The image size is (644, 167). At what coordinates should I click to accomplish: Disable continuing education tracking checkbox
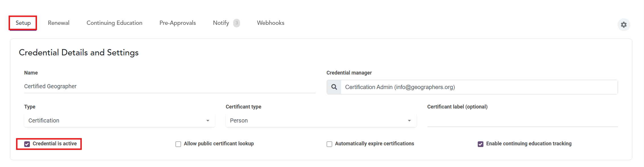pos(481,144)
